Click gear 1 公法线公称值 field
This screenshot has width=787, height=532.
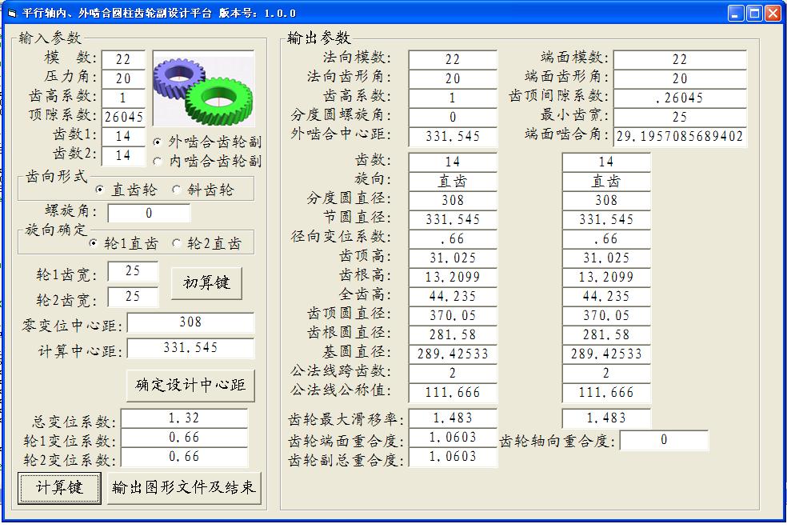[453, 393]
